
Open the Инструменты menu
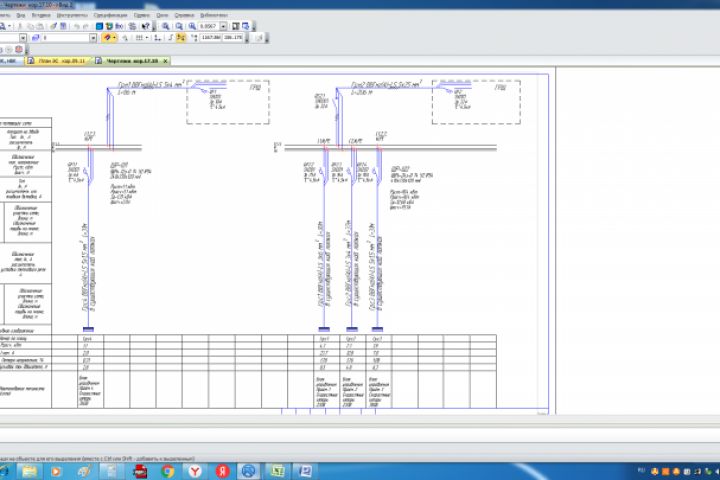tap(72, 15)
